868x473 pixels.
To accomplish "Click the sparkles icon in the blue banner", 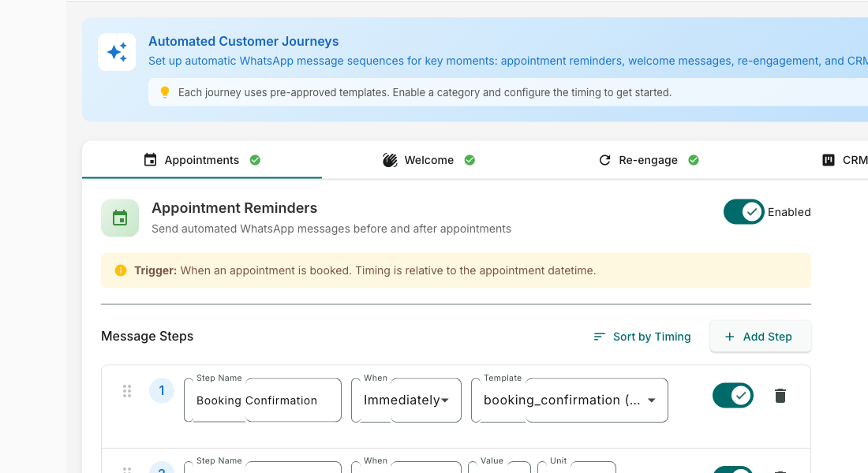I will 117,51.
